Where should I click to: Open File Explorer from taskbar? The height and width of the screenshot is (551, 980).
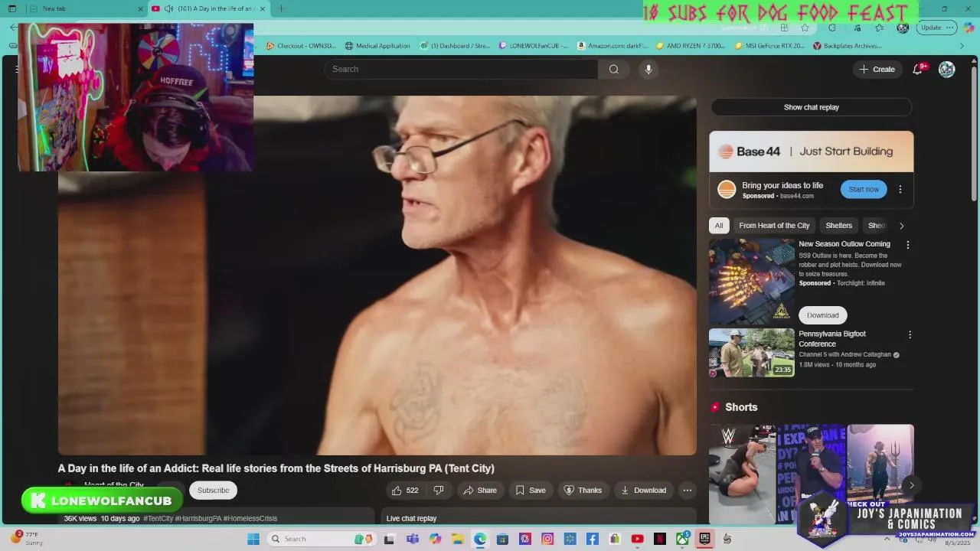457,539
